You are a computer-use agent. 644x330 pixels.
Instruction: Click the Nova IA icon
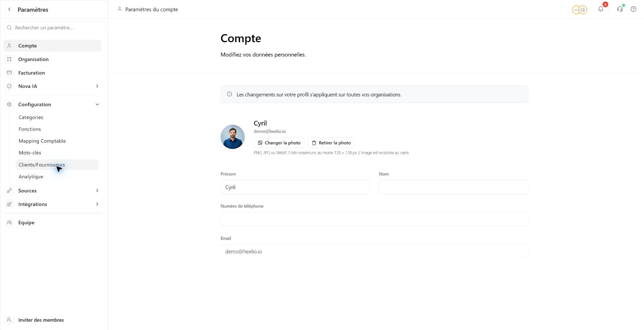9,86
